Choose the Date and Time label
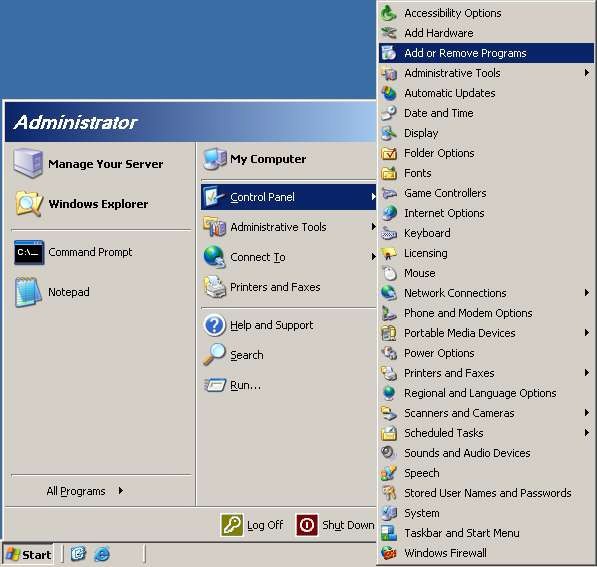This screenshot has height=567, width=597. click(x=439, y=113)
